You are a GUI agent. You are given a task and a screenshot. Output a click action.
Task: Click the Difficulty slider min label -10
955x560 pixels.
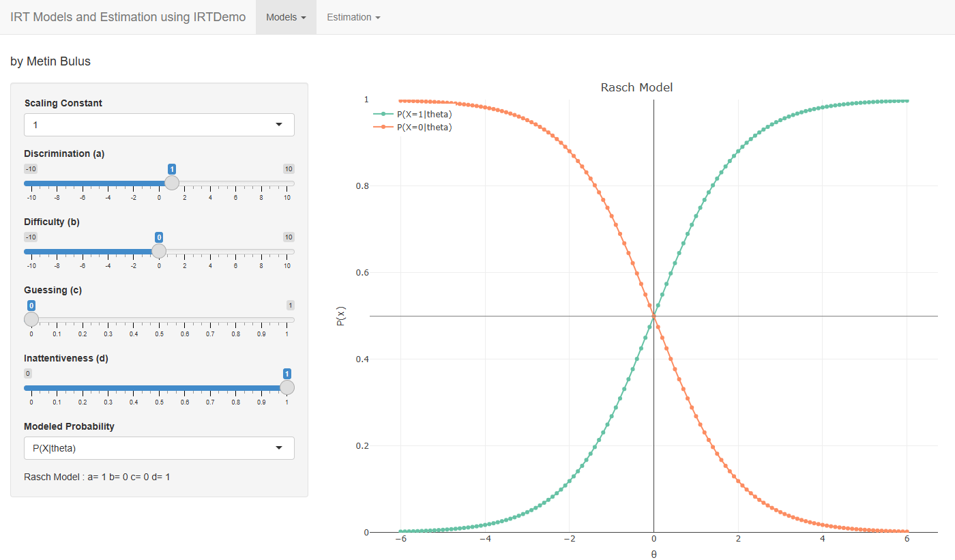click(x=31, y=237)
